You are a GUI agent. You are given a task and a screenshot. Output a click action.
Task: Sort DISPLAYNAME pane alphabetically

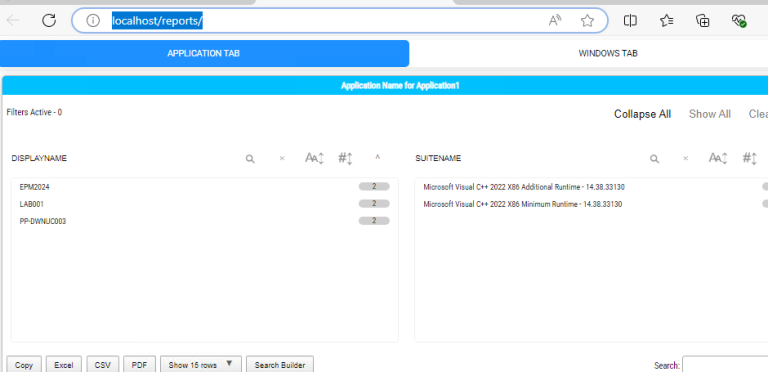(x=314, y=158)
